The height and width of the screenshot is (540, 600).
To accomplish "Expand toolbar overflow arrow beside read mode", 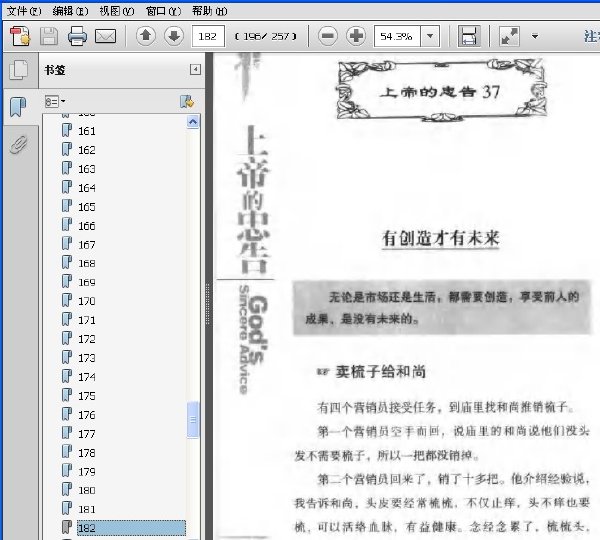I will tap(535, 37).
